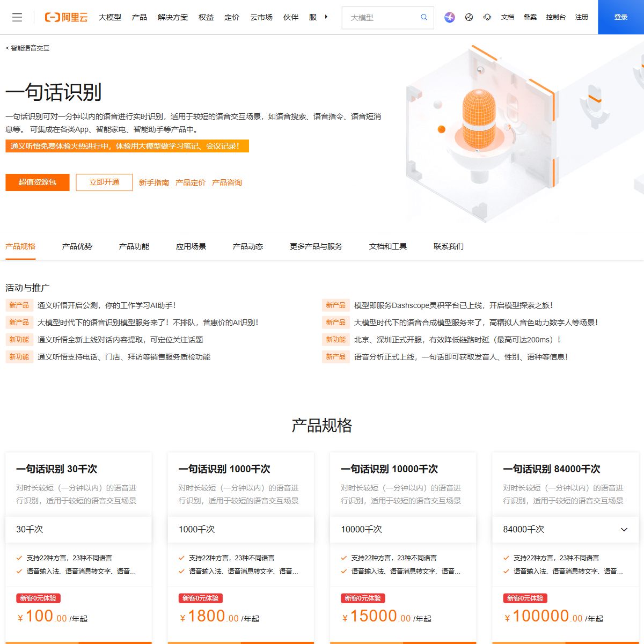Click 新客0元体验 tag on 1800.00 card
The width and height of the screenshot is (644, 644).
(201, 598)
